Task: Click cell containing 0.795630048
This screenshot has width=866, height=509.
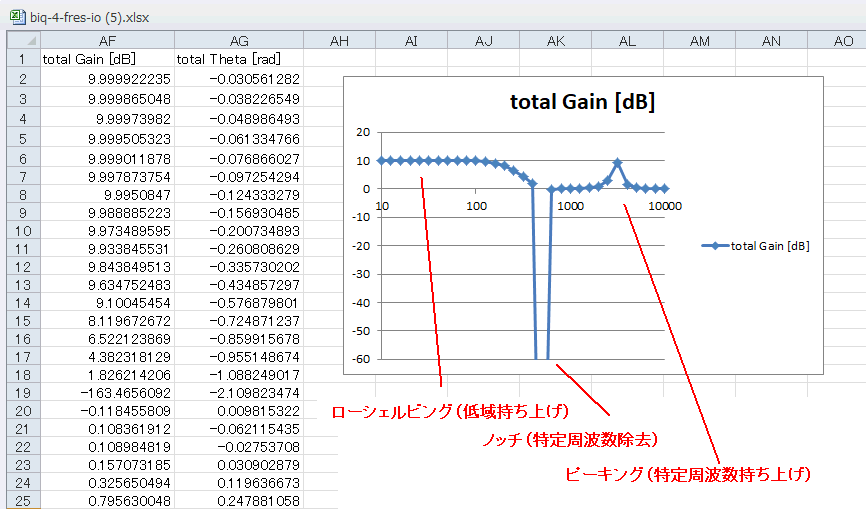Action: pos(107,501)
